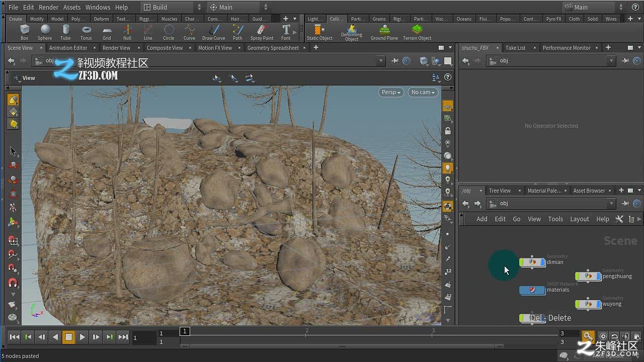644x362 pixels.
Task: Open the Main radial menu dropdown
Action: pos(238,7)
